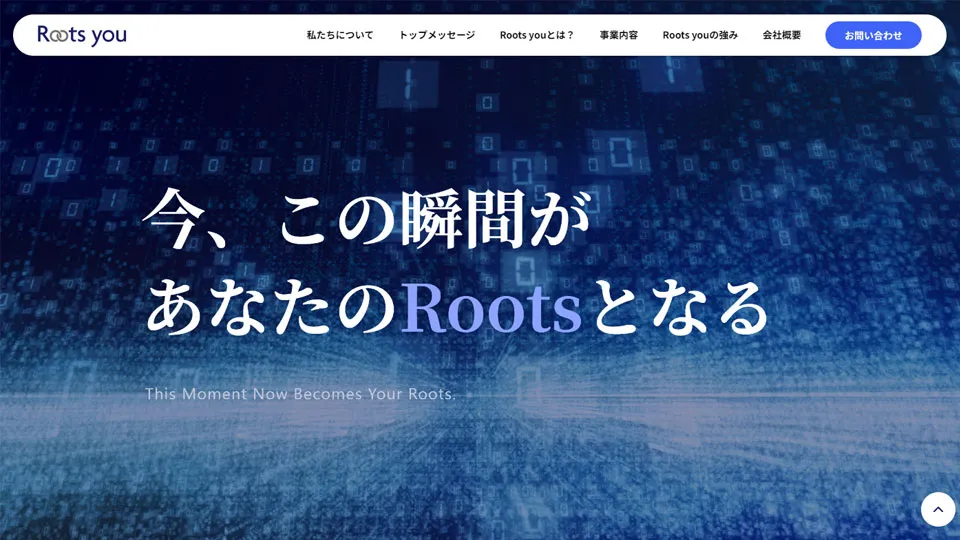Click the Roots you logo
This screenshot has width=960, height=540.
pos(82,35)
